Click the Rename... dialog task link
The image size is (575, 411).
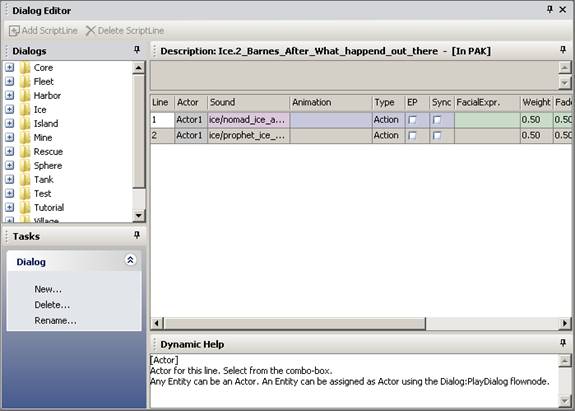click(55, 320)
